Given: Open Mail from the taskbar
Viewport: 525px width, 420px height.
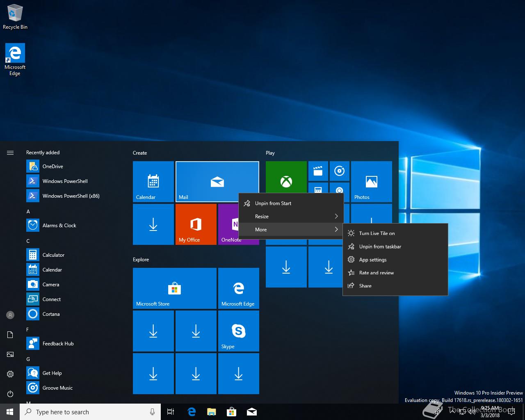Looking at the screenshot, I should [x=252, y=412].
